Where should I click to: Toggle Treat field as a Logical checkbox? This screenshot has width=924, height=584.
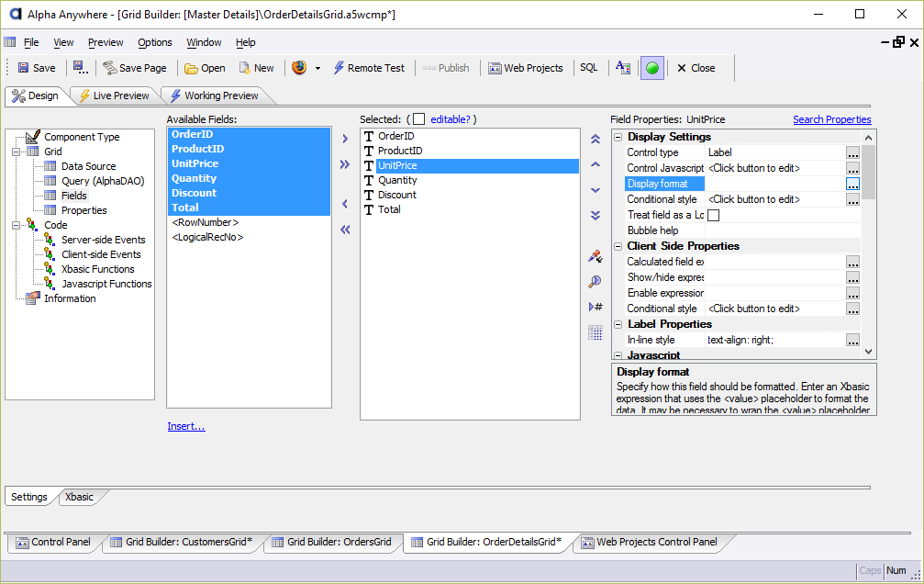click(x=713, y=215)
